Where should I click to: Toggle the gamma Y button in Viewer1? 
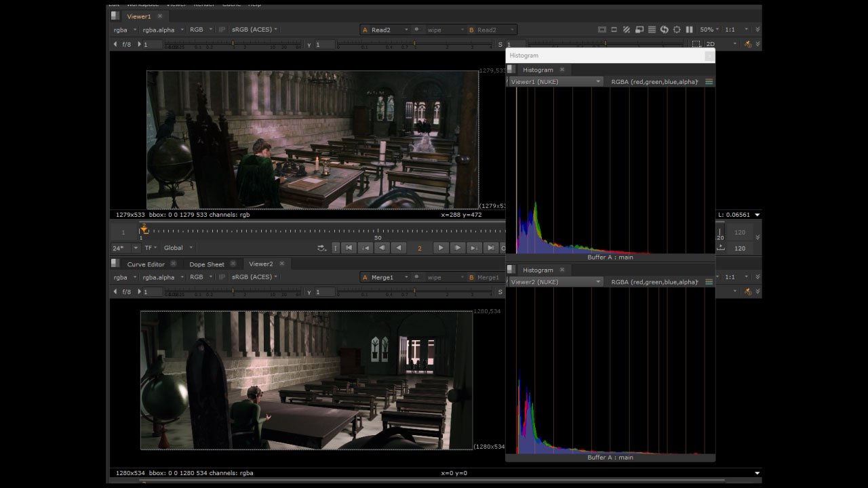[x=309, y=45]
